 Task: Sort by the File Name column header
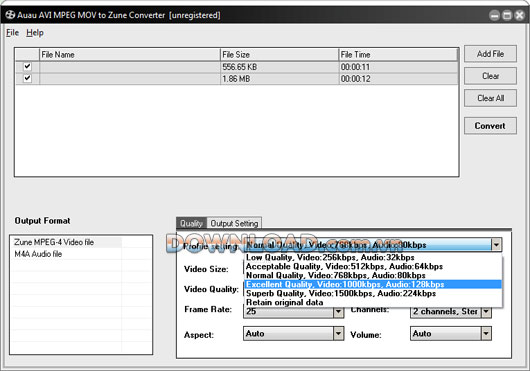[130, 55]
